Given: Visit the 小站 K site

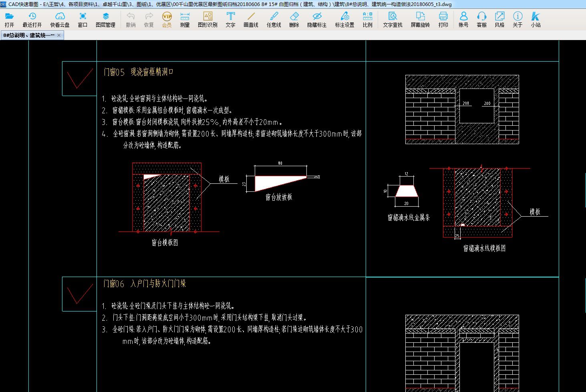Looking at the screenshot, I should (536, 20).
